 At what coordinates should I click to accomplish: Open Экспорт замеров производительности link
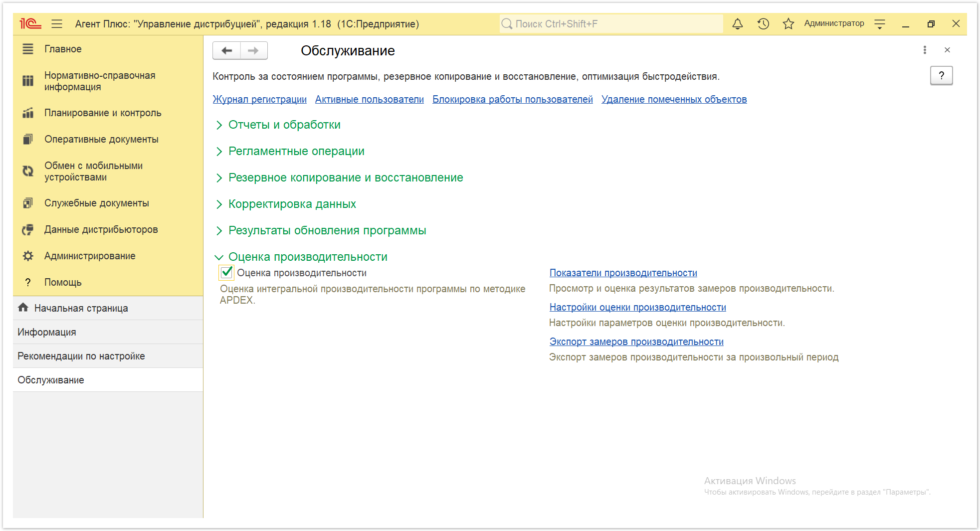[x=636, y=342]
